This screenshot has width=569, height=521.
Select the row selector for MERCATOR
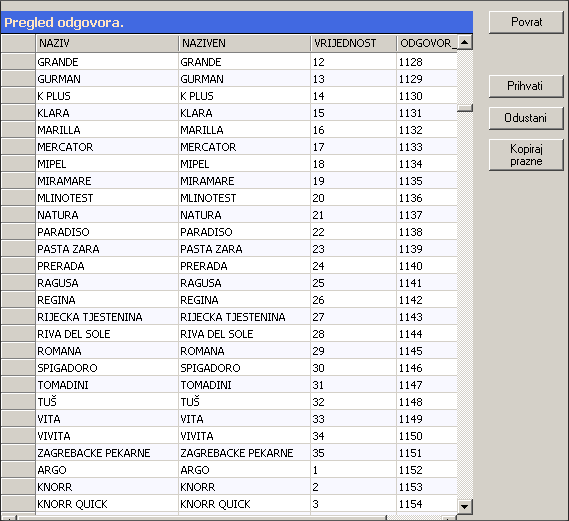point(18,147)
